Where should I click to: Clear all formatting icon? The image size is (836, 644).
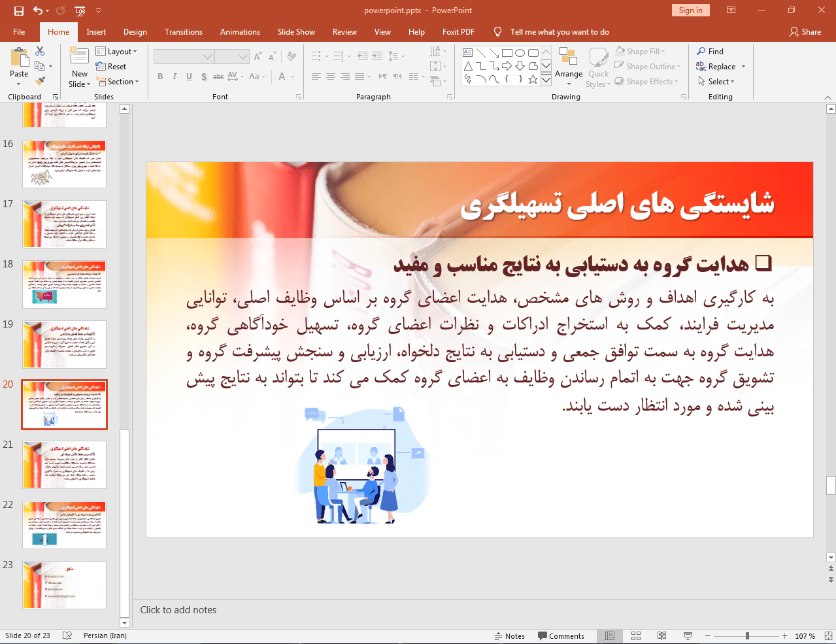click(x=292, y=57)
